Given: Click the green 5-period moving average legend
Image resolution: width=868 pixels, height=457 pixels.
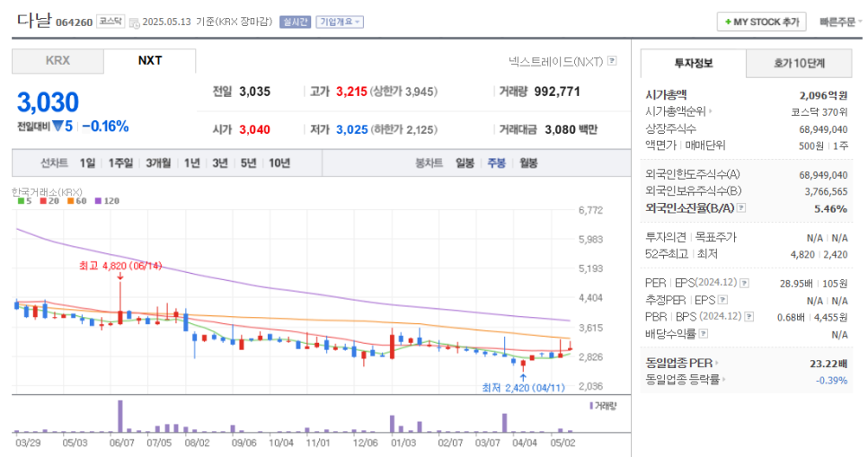Looking at the screenshot, I should (x=24, y=201).
